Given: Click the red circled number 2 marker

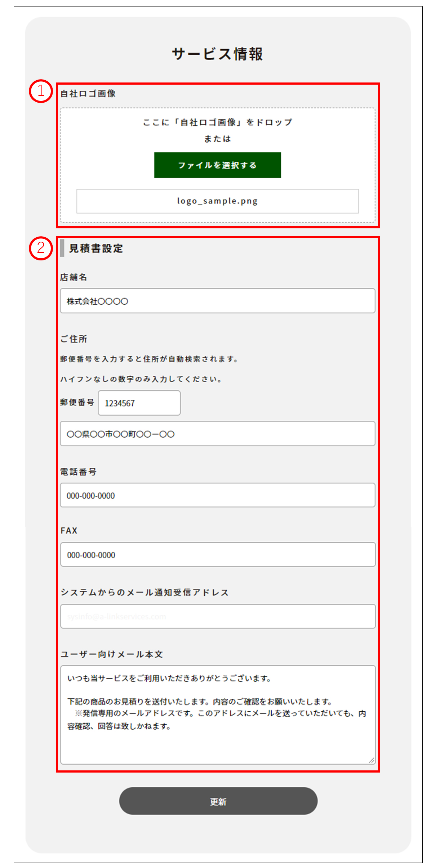Looking at the screenshot, I should 41,248.
